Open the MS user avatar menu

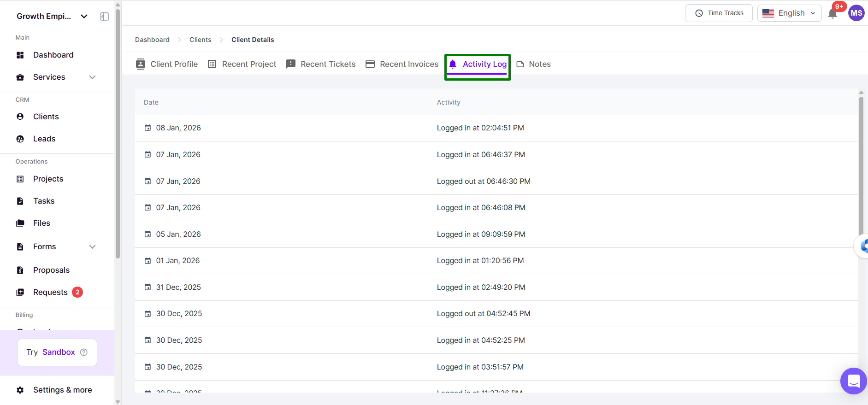pyautogui.click(x=856, y=13)
